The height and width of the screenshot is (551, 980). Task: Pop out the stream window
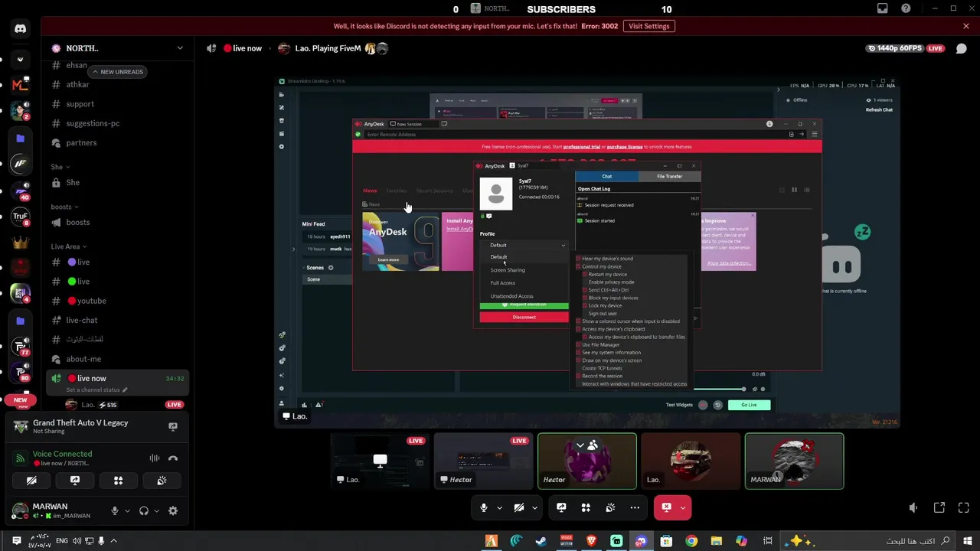939,507
